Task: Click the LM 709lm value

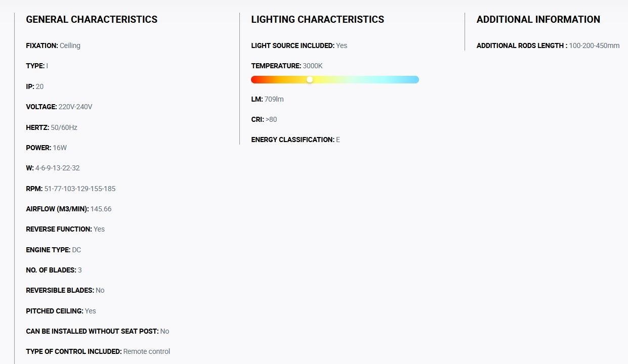Action: coord(274,99)
